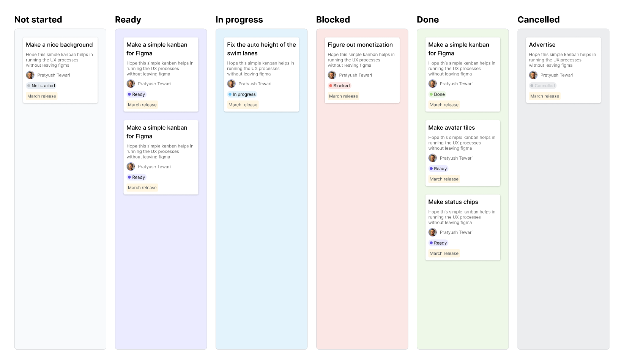
Task: Click "March release" tag on Advertise card
Action: click(544, 96)
